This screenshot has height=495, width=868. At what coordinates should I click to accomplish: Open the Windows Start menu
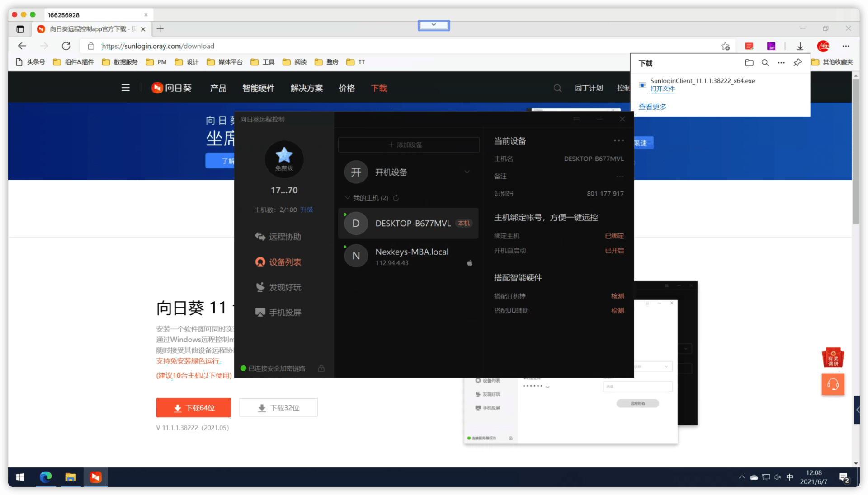coord(20,477)
